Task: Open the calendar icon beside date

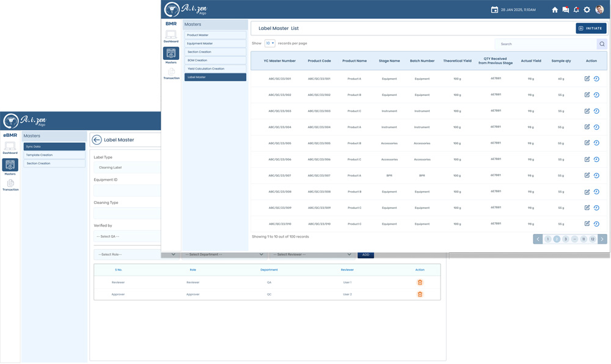Action: (494, 10)
